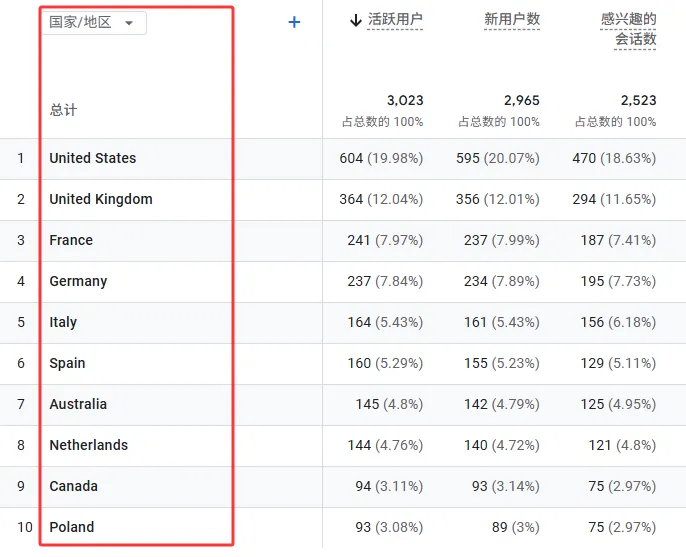Click Spain active users 160 (5.29%)
Viewport: 686px width, 557px height.
385,363
